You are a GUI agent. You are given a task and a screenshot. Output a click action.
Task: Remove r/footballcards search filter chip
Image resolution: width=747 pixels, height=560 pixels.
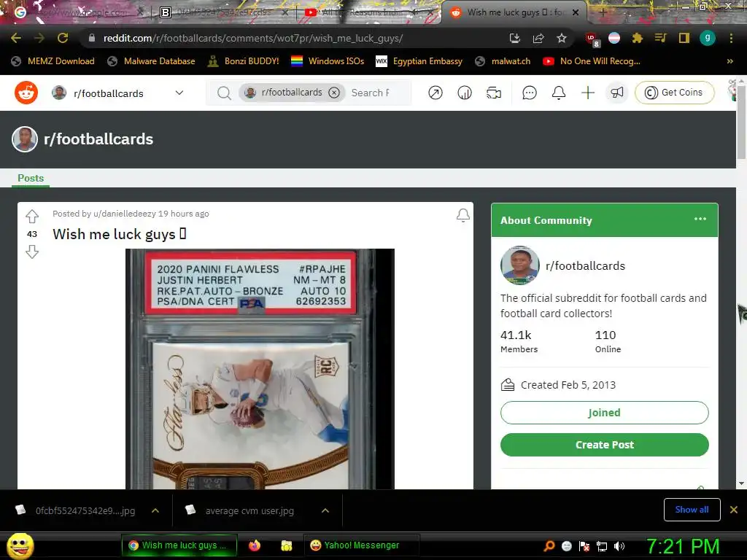pos(334,93)
